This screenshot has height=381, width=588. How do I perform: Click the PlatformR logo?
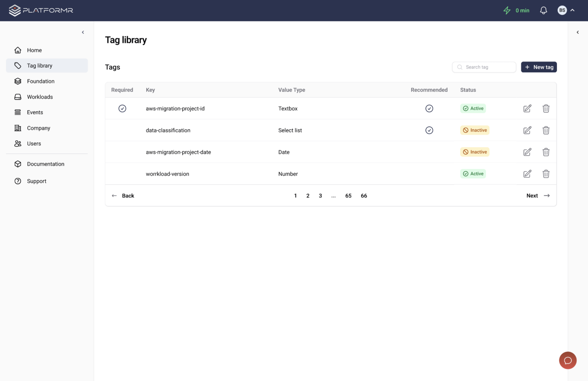tap(41, 10)
